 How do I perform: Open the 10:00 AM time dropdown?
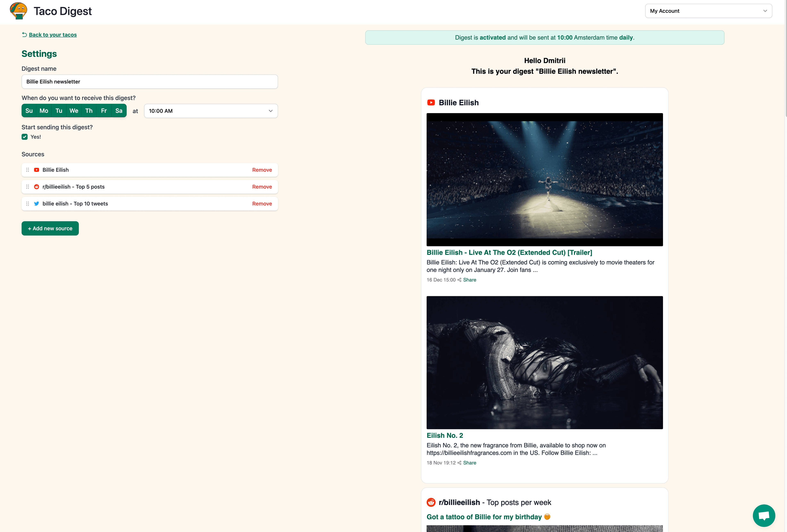[211, 111]
